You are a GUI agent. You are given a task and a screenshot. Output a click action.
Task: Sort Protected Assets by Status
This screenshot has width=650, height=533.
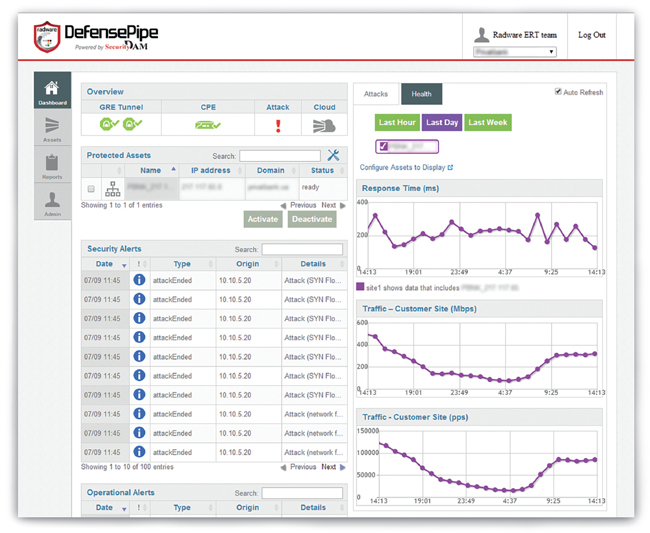point(323,170)
